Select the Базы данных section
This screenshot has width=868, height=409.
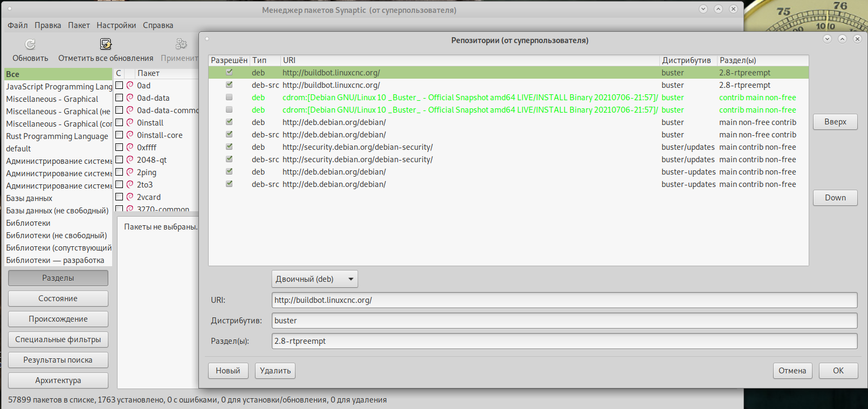58,198
